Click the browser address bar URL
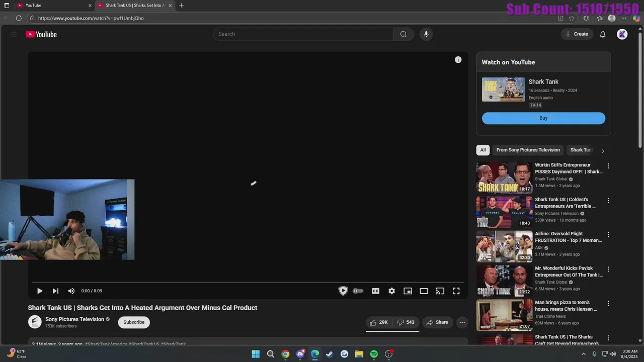 [x=91, y=18]
